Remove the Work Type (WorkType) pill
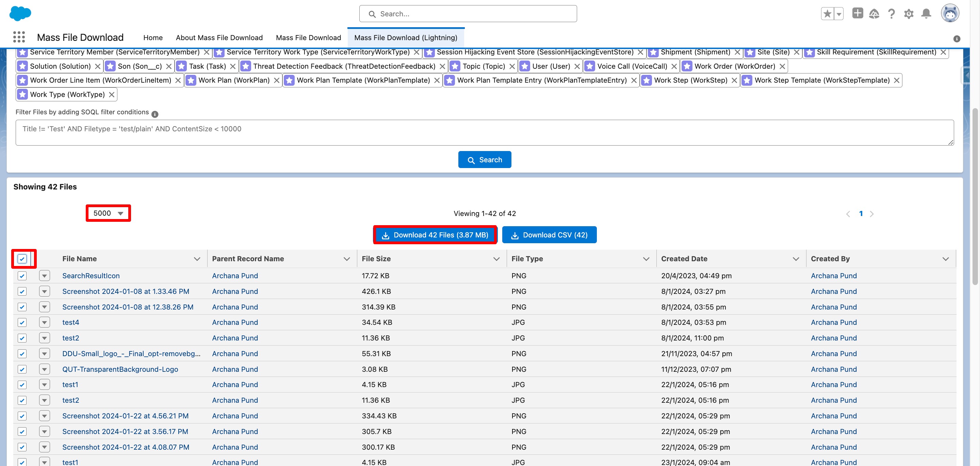Image resolution: width=980 pixels, height=466 pixels. click(x=112, y=95)
